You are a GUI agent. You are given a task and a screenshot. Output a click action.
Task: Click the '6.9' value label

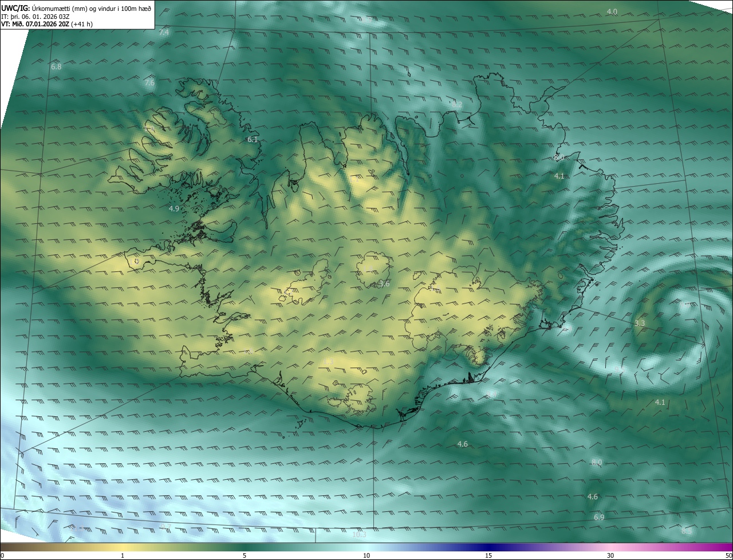(x=599, y=518)
